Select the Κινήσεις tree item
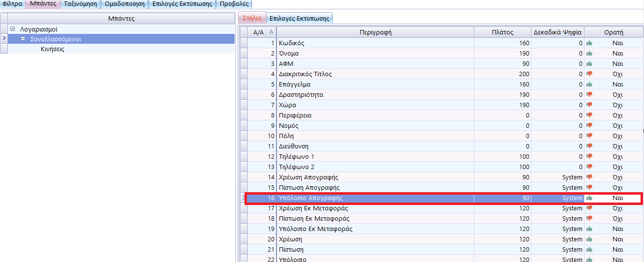Screen dimensions: 644x262 (53, 49)
